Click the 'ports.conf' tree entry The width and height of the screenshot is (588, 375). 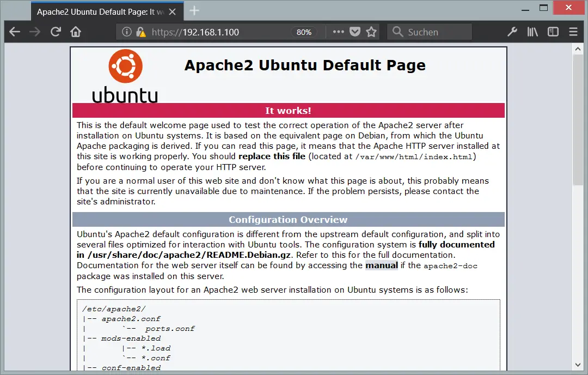pos(170,329)
